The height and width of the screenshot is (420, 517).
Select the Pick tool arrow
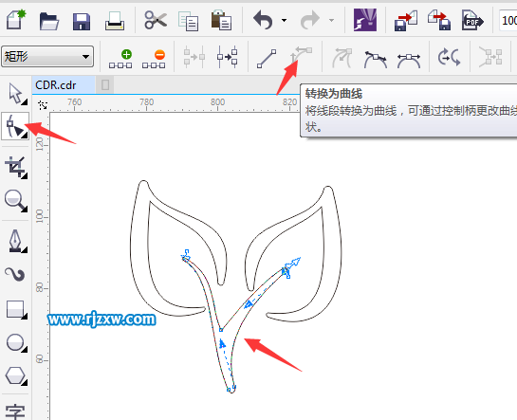pos(15,94)
